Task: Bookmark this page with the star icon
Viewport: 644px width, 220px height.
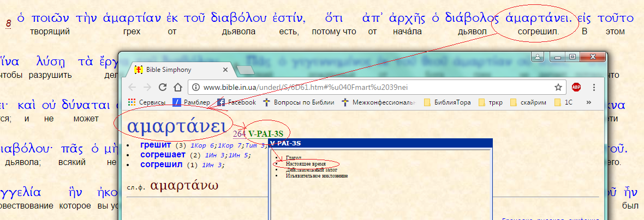Action: [x=558, y=87]
